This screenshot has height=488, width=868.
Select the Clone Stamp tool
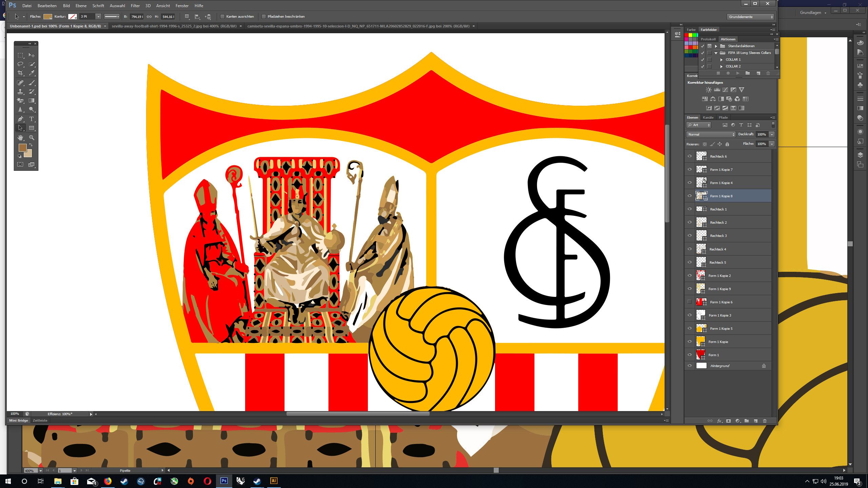click(x=20, y=91)
